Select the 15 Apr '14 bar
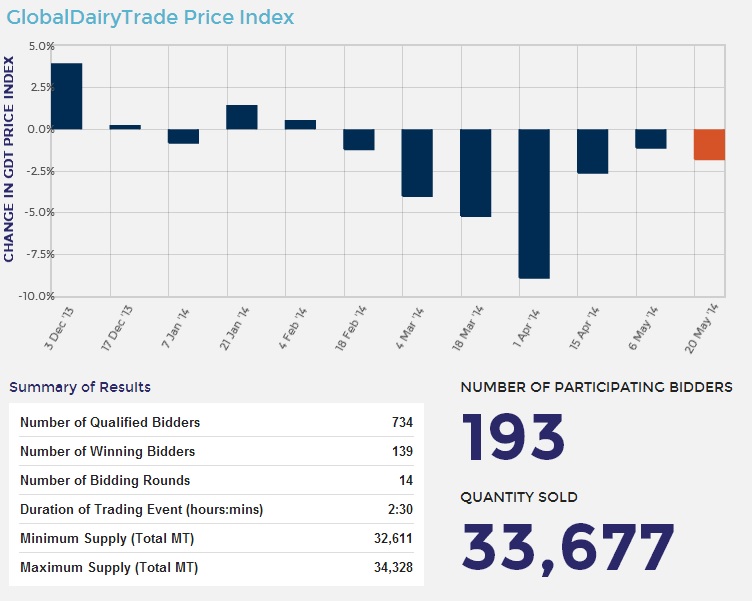This screenshot has height=601, width=752. click(x=593, y=151)
